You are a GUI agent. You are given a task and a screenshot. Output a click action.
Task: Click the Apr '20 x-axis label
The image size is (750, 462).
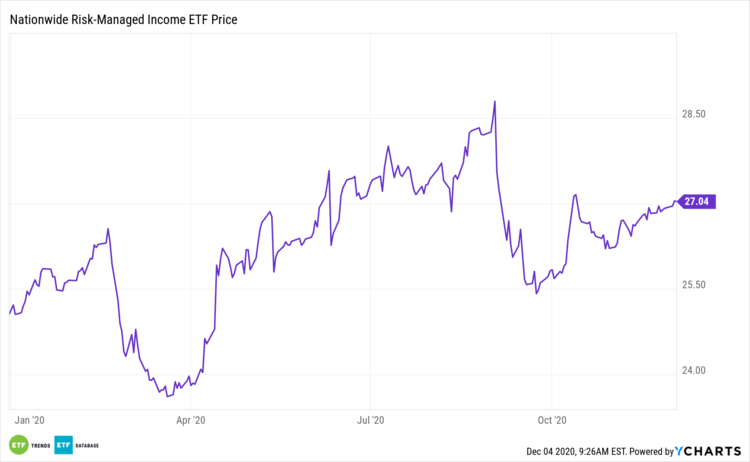coord(190,420)
